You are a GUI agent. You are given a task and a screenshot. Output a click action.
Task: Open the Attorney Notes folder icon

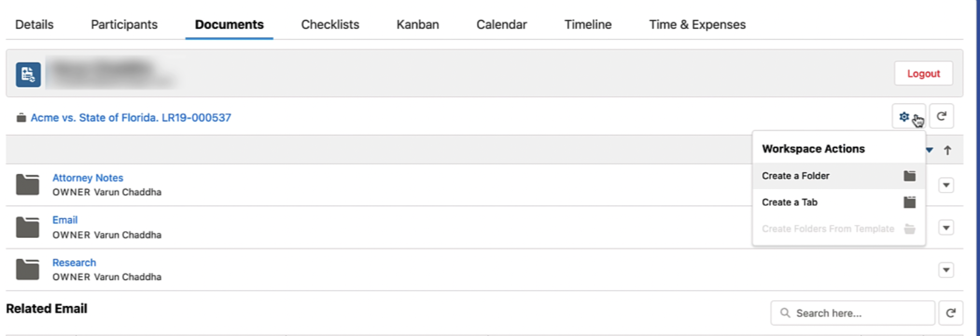pyautogui.click(x=27, y=184)
